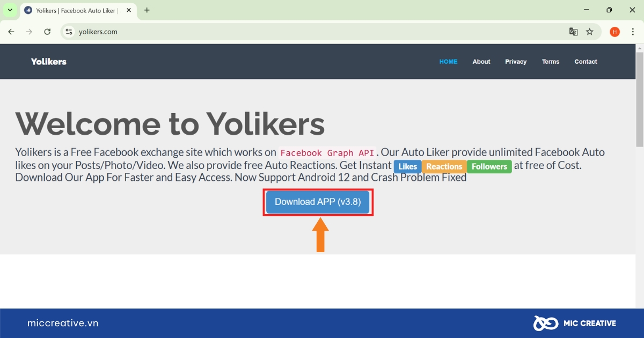Click the page vertical scrollbar thumb
This screenshot has width=644, height=338.
pos(639,99)
